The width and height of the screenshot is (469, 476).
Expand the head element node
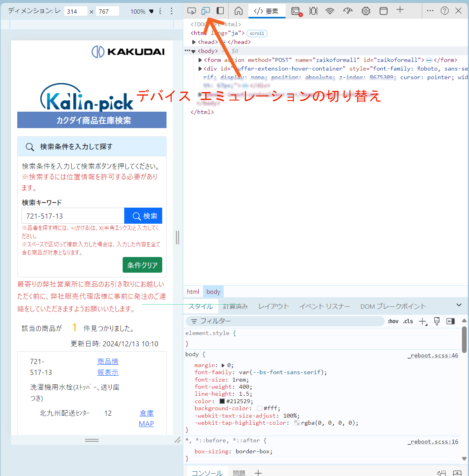(194, 42)
